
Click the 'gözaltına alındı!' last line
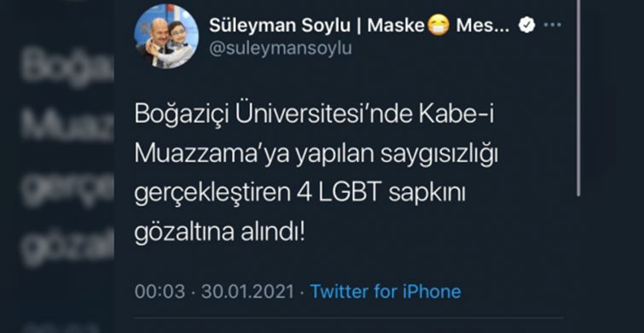tap(220, 233)
